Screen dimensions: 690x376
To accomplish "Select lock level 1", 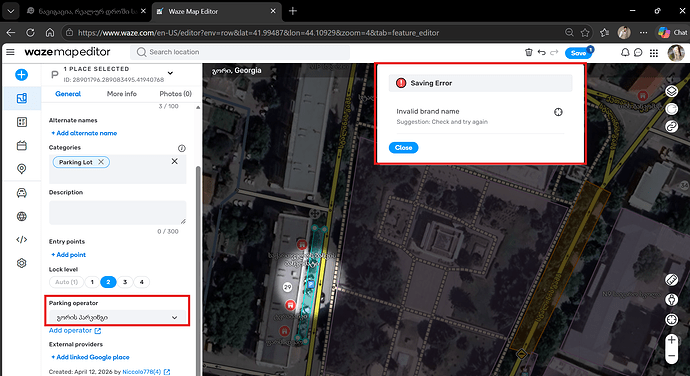I will click(x=92, y=282).
